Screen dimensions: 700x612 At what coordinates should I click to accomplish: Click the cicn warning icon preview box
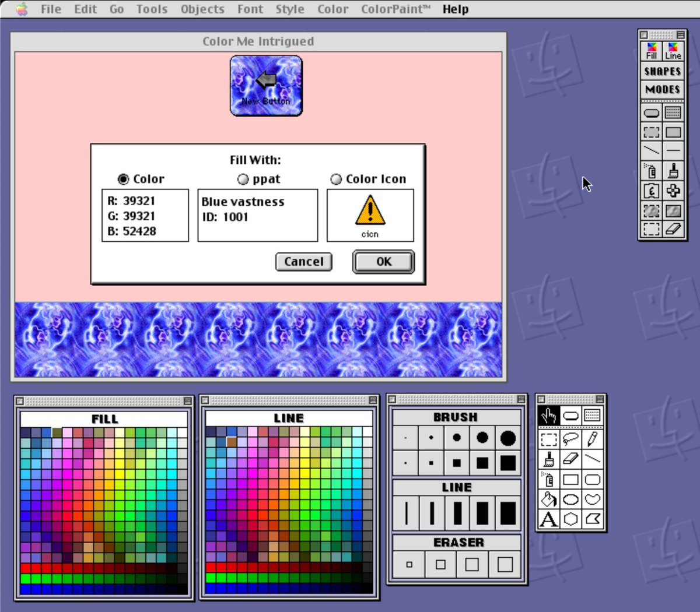[x=370, y=215]
